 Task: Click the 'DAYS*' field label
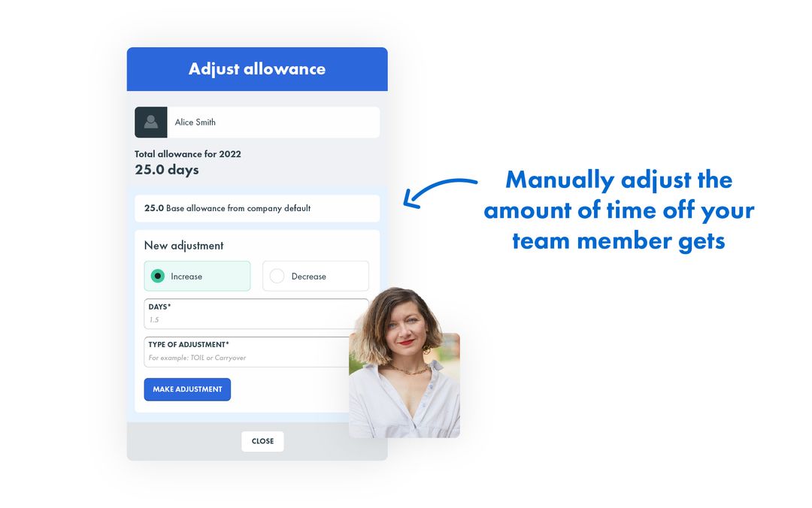point(159,307)
